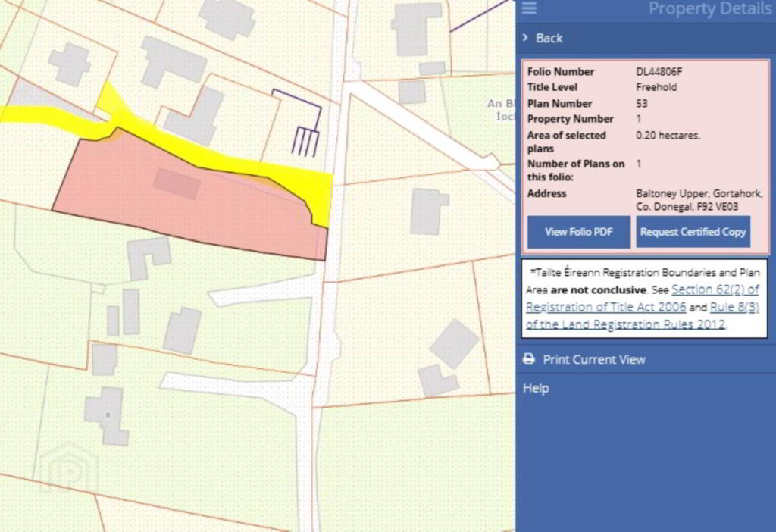Click the folio number DL44806F

(661, 71)
